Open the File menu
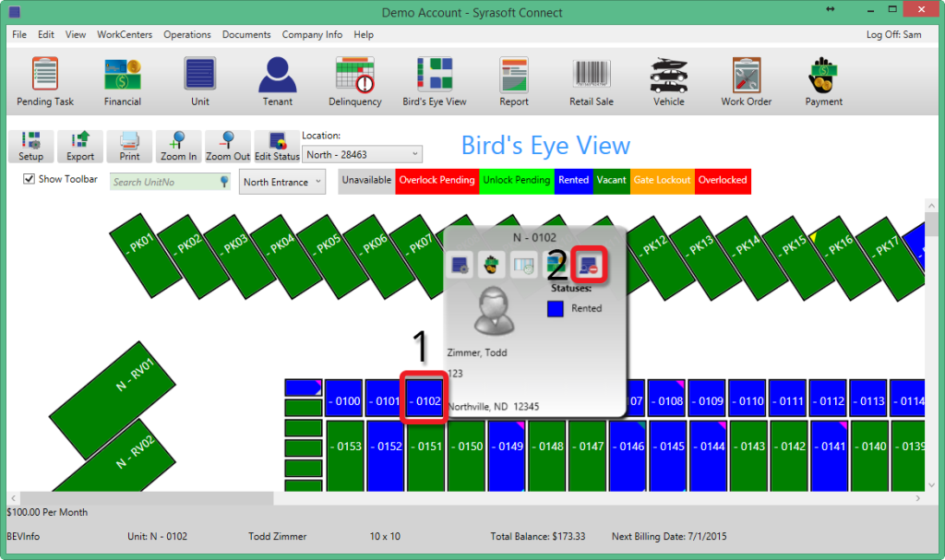The image size is (945, 560). pos(19,34)
